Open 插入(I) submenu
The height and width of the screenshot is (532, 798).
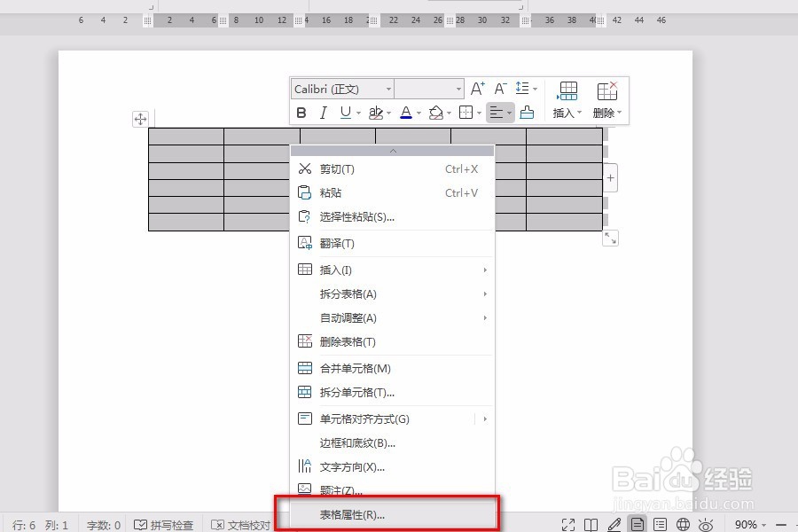tap(393, 270)
